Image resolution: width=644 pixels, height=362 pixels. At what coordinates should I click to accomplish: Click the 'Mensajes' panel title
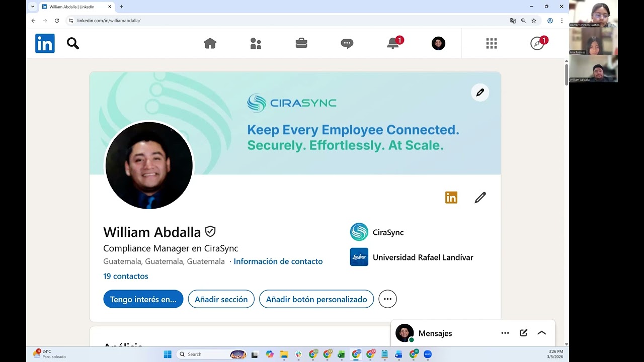point(435,333)
